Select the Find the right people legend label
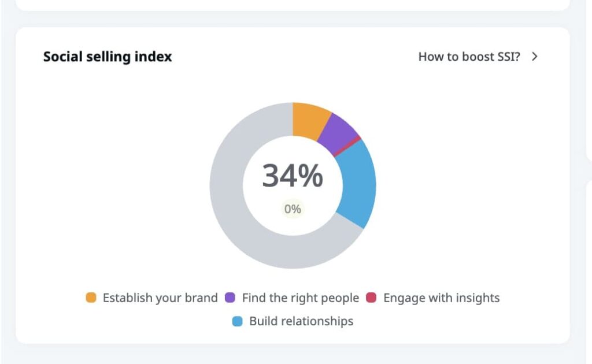 (299, 298)
